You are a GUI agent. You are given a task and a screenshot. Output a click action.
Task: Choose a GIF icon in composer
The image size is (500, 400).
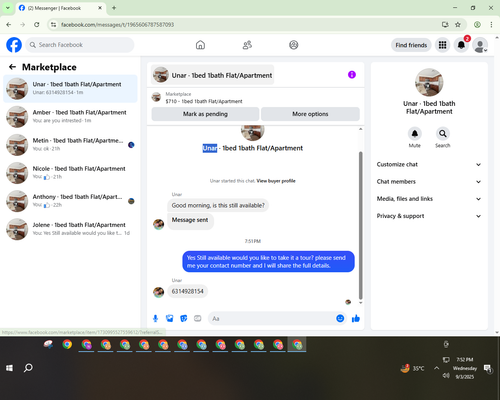[x=198, y=319]
